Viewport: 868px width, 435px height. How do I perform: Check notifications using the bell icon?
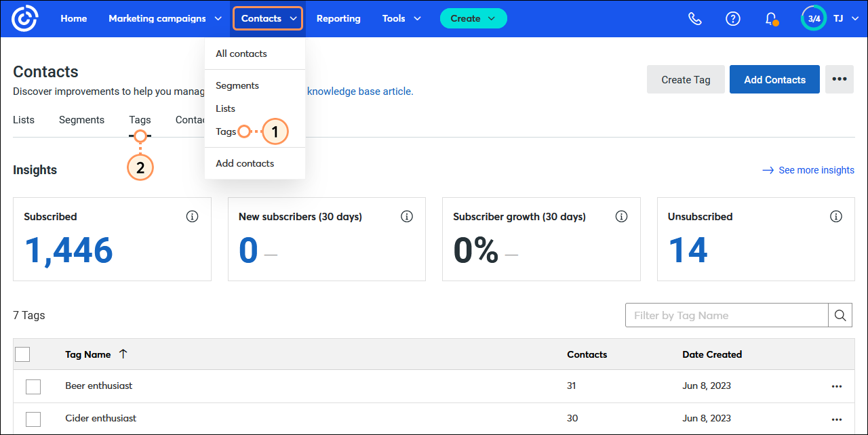(770, 18)
